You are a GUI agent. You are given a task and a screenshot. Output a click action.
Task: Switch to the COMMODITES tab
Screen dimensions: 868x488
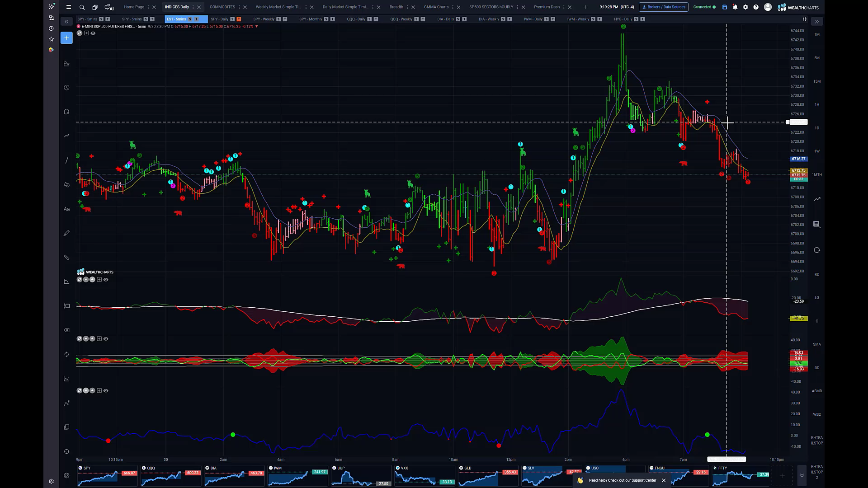coord(222,7)
